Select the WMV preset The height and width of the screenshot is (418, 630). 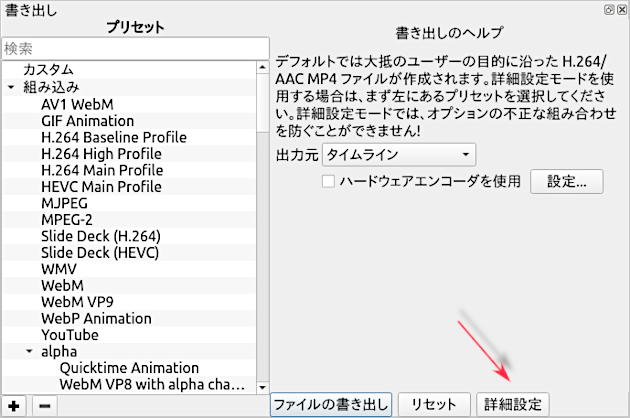point(59,269)
